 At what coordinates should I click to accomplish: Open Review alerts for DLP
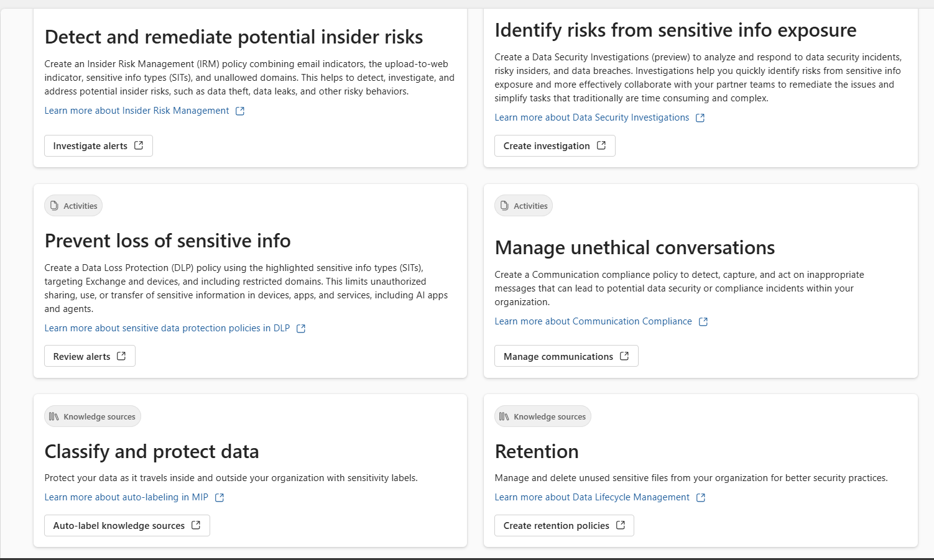90,356
